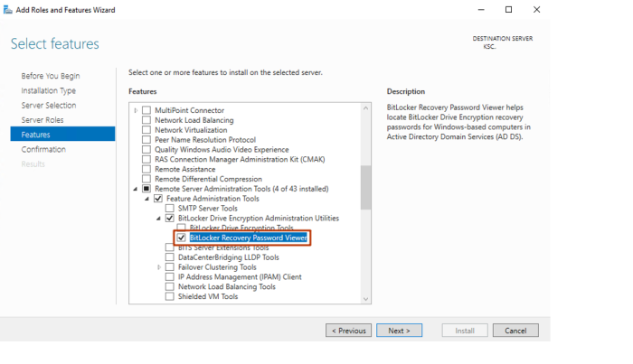Select the SMTP Server Tools label
The width and height of the screenshot is (633, 364).
(x=208, y=209)
